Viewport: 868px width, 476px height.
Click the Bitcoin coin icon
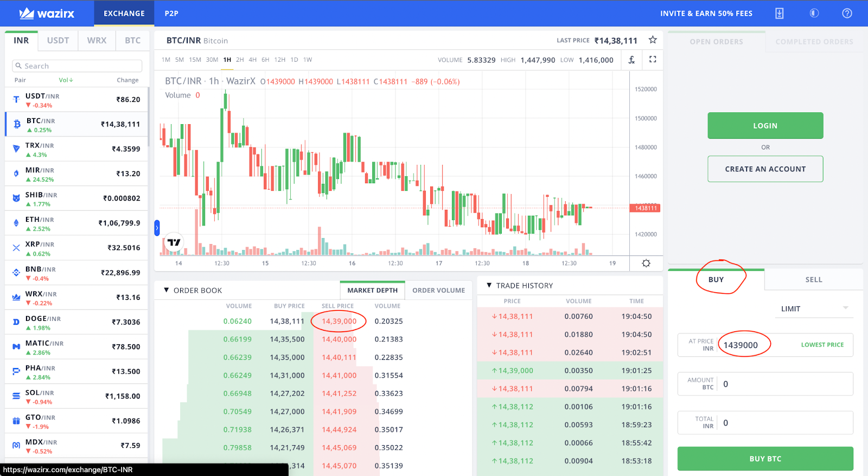(17, 124)
